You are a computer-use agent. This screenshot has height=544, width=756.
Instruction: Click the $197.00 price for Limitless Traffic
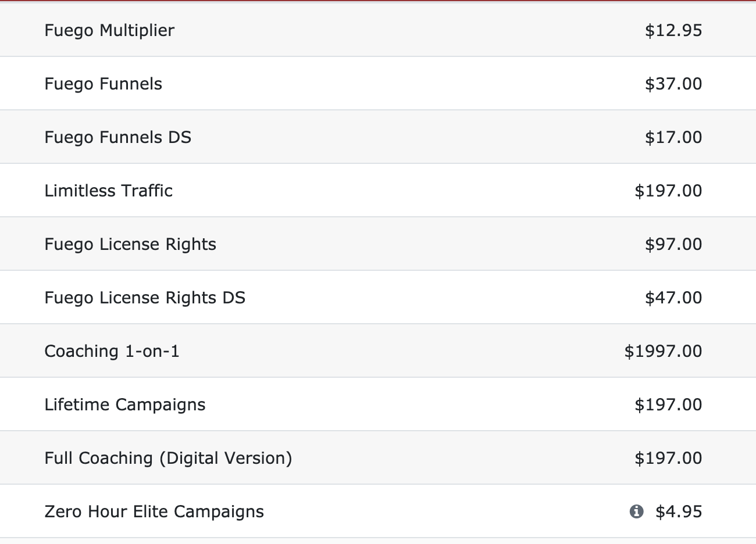point(669,191)
